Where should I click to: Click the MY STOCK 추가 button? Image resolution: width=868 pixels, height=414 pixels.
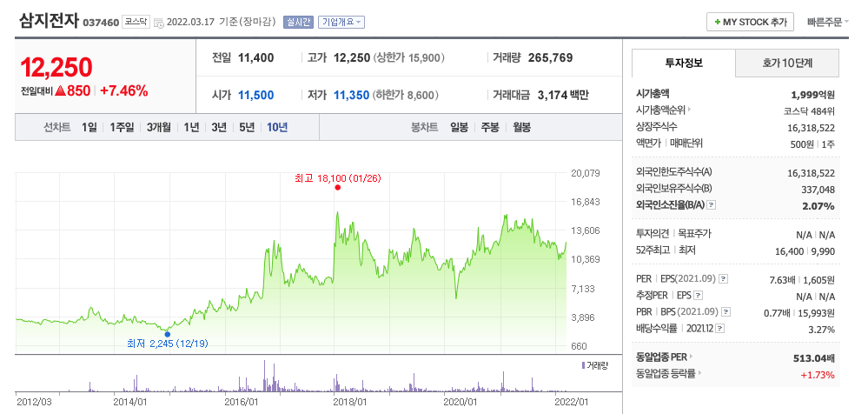750,22
